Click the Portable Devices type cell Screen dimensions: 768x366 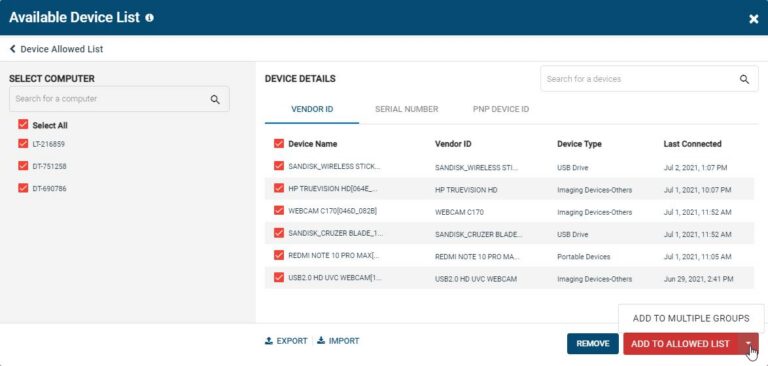pos(583,257)
